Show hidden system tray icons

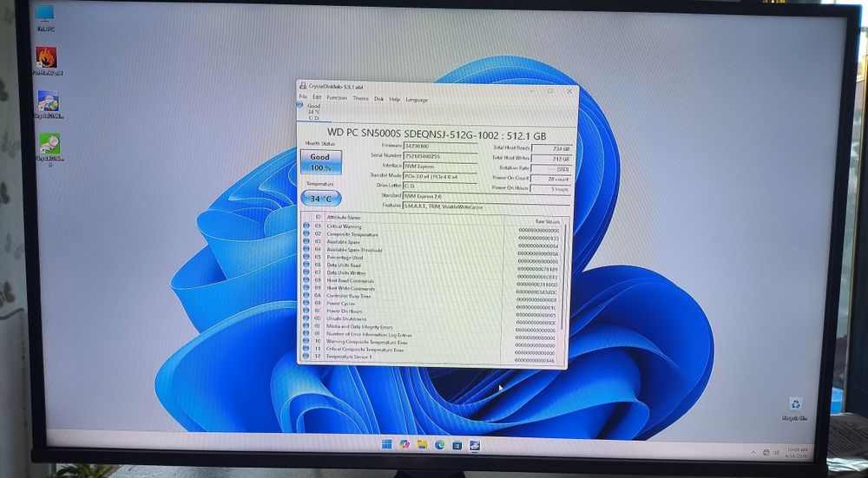[x=755, y=452]
